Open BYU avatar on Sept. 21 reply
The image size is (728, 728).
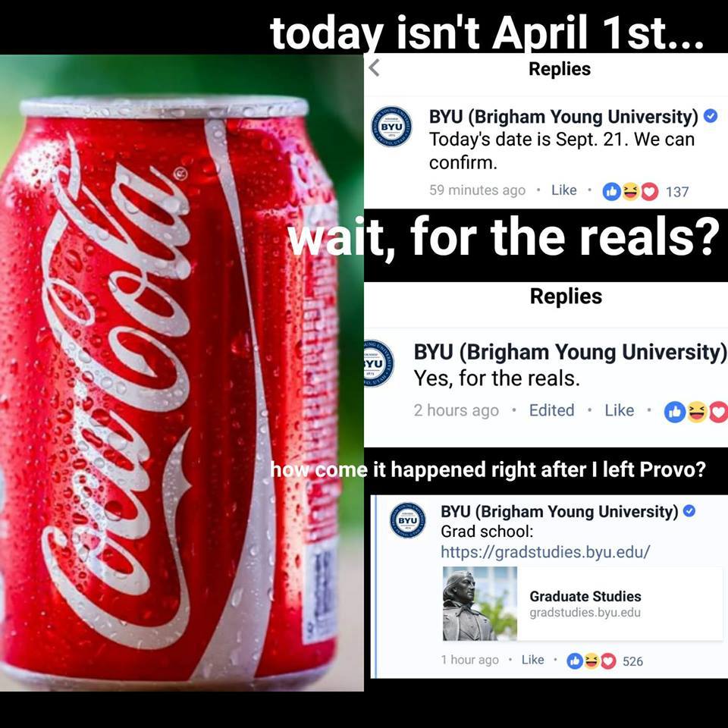tap(392, 127)
